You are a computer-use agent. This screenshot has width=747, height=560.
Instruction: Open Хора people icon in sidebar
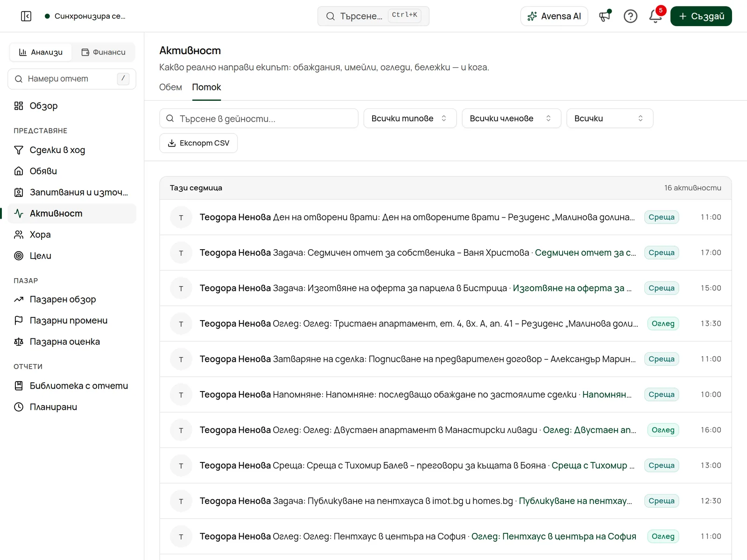click(19, 235)
